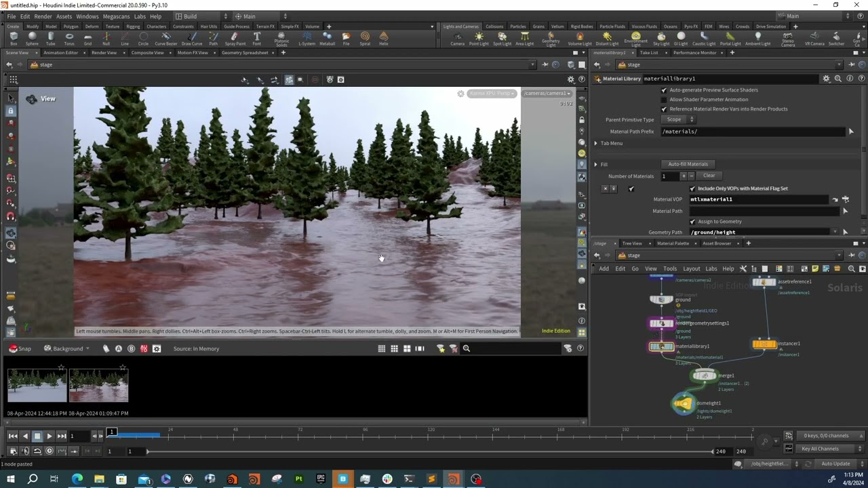Select the Helix shelf tool
This screenshot has height=488, width=868.
tap(384, 39)
